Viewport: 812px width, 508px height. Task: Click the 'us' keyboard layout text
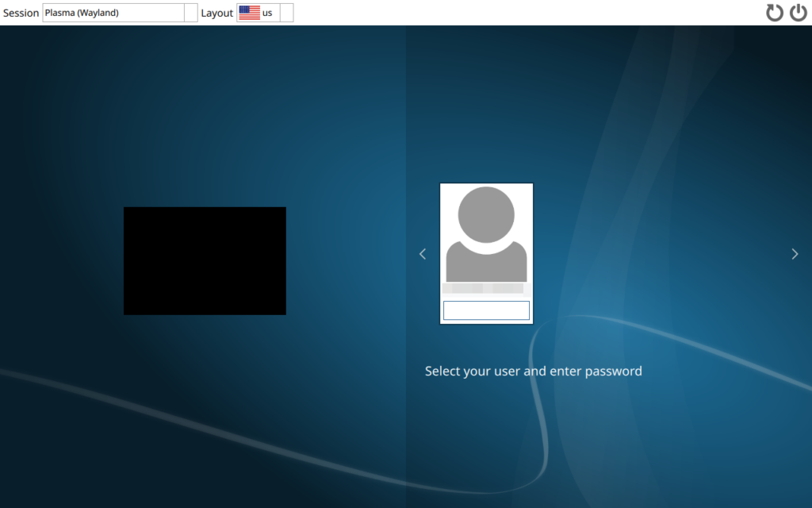pyautogui.click(x=267, y=13)
